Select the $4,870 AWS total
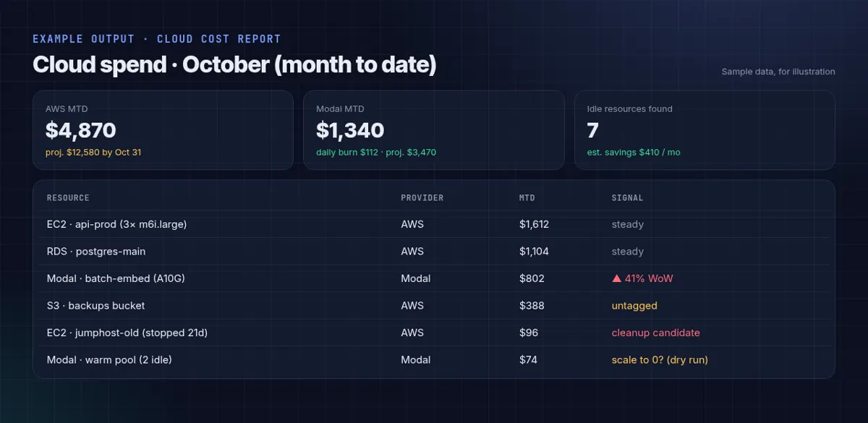The height and width of the screenshot is (423, 868). (80, 130)
